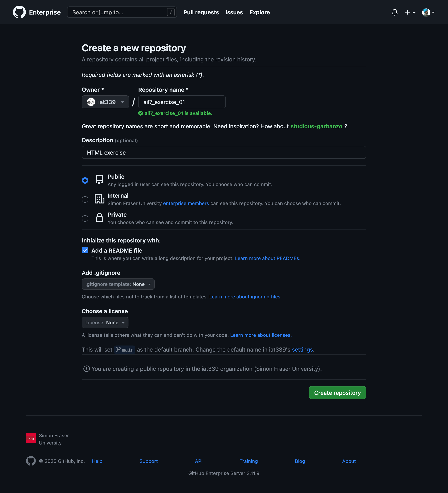This screenshot has width=448, height=493.
Task: Open the .gitignore template dropdown
Action: [118, 284]
